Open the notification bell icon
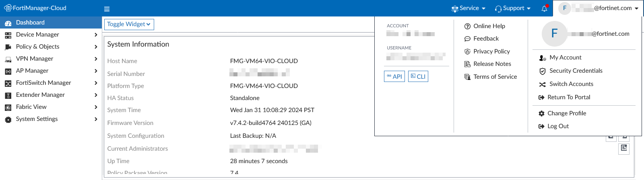644x180 pixels. 544,8
